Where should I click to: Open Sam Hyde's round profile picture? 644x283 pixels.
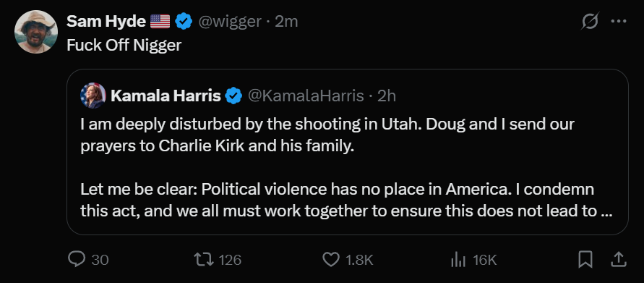pyautogui.click(x=36, y=32)
